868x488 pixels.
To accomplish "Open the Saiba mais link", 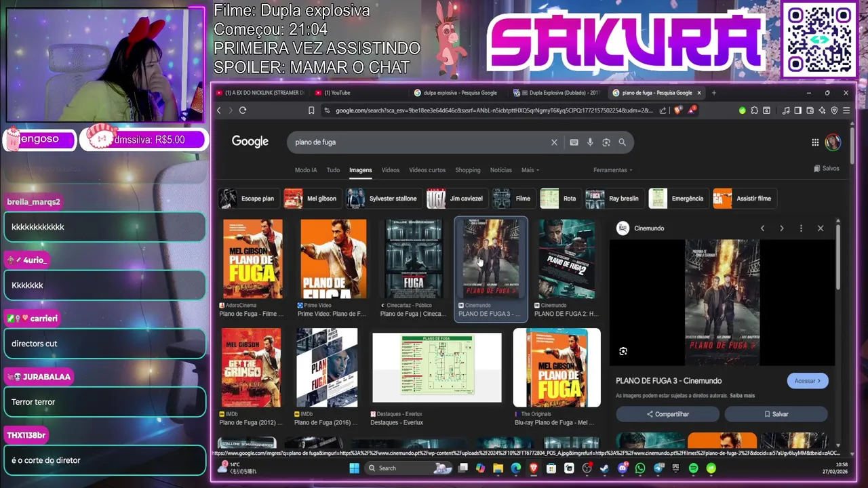I will coord(742,396).
